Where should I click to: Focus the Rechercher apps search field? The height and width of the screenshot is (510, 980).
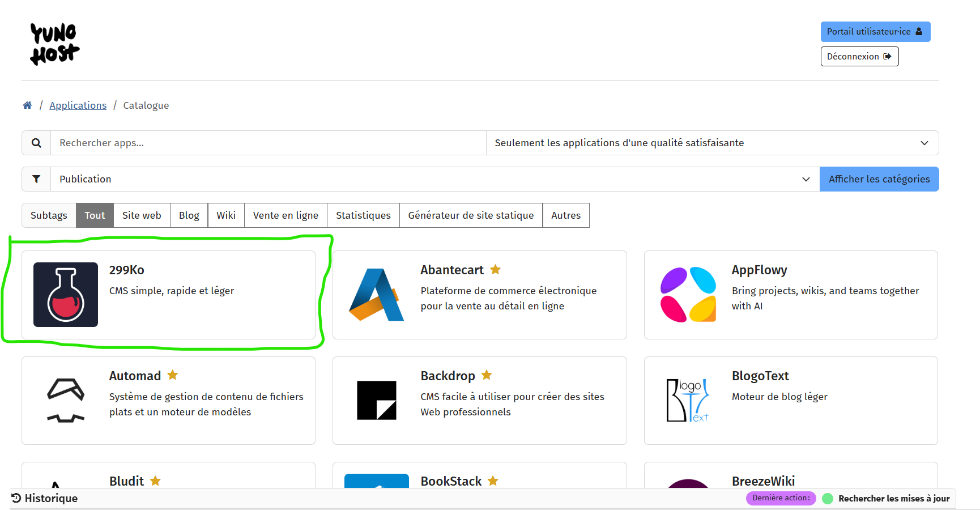(269, 143)
